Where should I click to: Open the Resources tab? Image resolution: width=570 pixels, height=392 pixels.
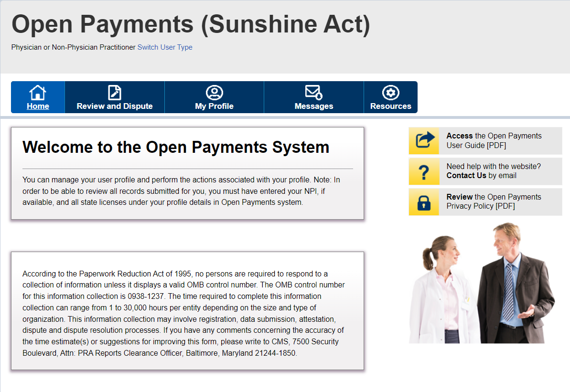[x=391, y=97]
